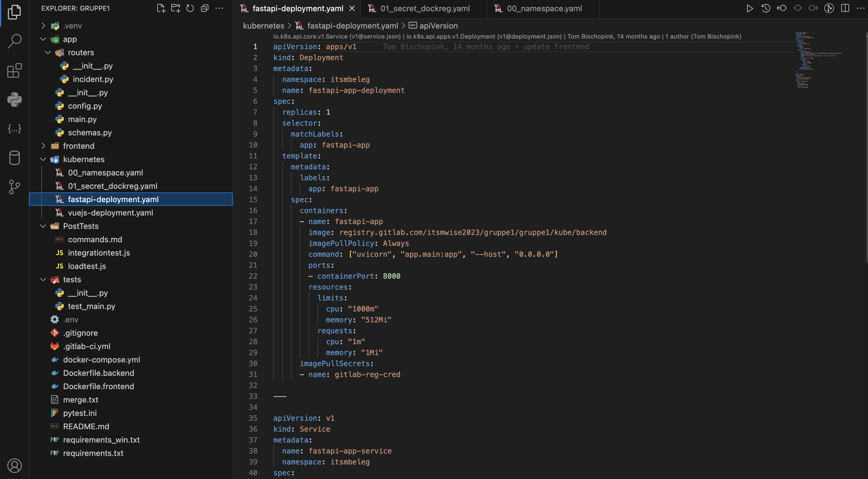Open the Accounts icon at bottom of activity bar
The width and height of the screenshot is (868, 479).
click(x=14, y=466)
